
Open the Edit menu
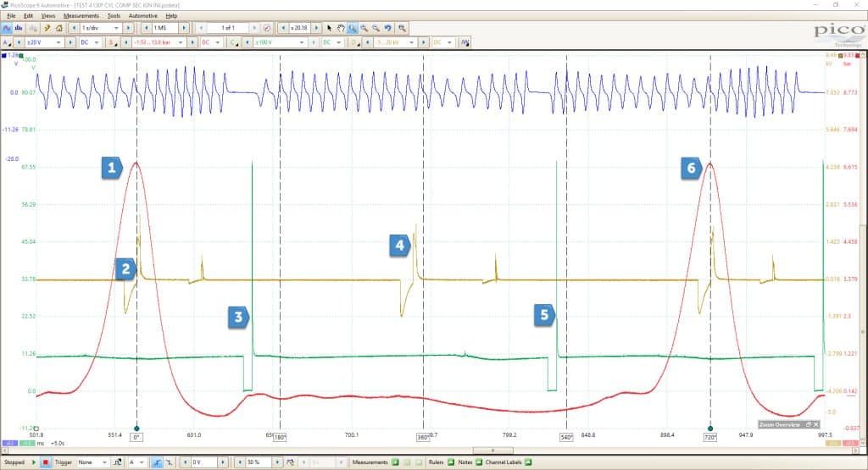(x=28, y=16)
